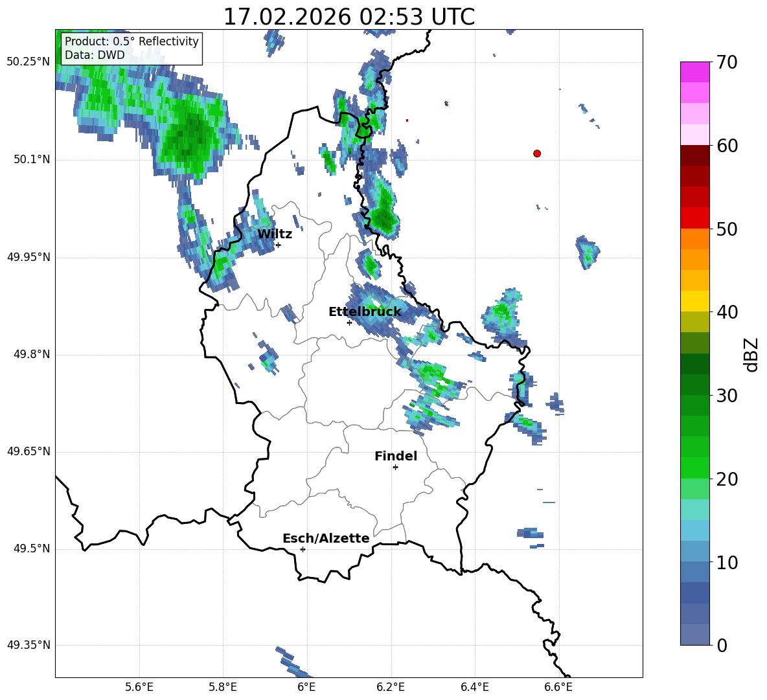Click the Findel station cross marker
The width and height of the screenshot is (767, 700).
click(x=395, y=468)
